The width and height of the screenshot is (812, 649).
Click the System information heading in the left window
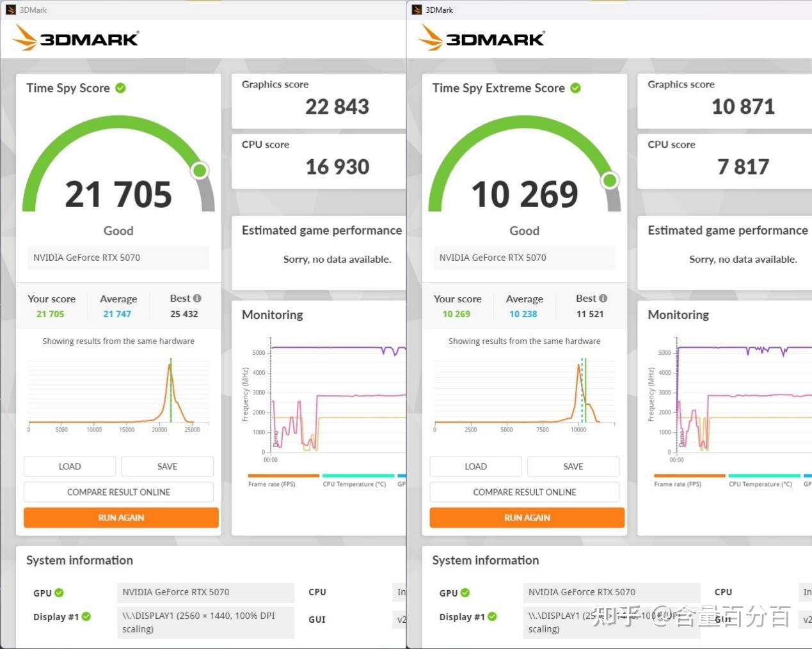click(x=79, y=560)
